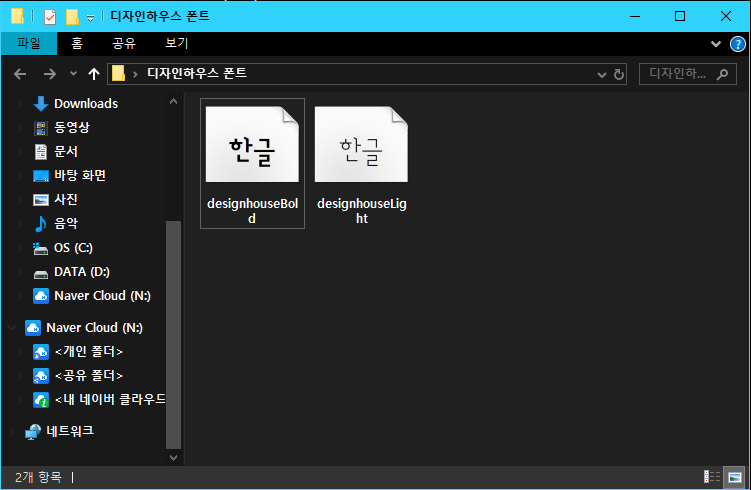The image size is (751, 490).
Task: Switch to details view in status bar
Action: (712, 477)
